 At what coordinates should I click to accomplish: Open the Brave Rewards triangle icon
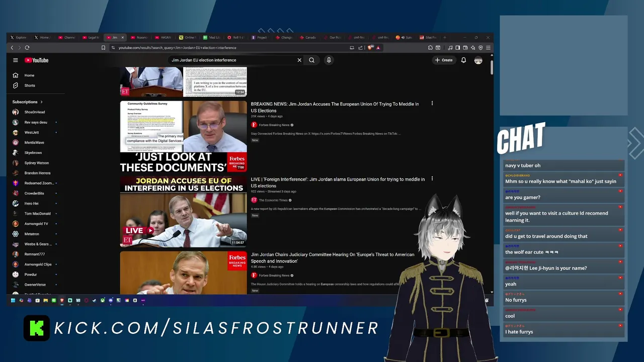click(378, 48)
